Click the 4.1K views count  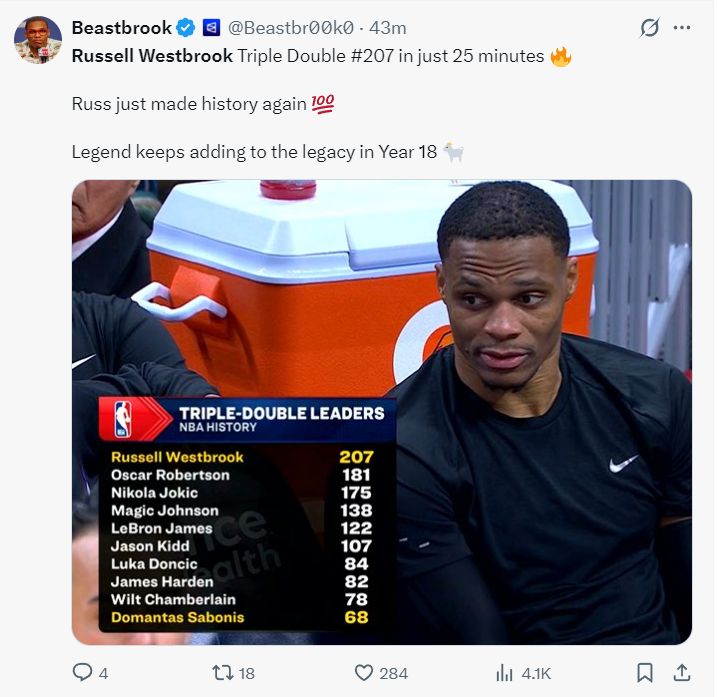click(x=537, y=673)
